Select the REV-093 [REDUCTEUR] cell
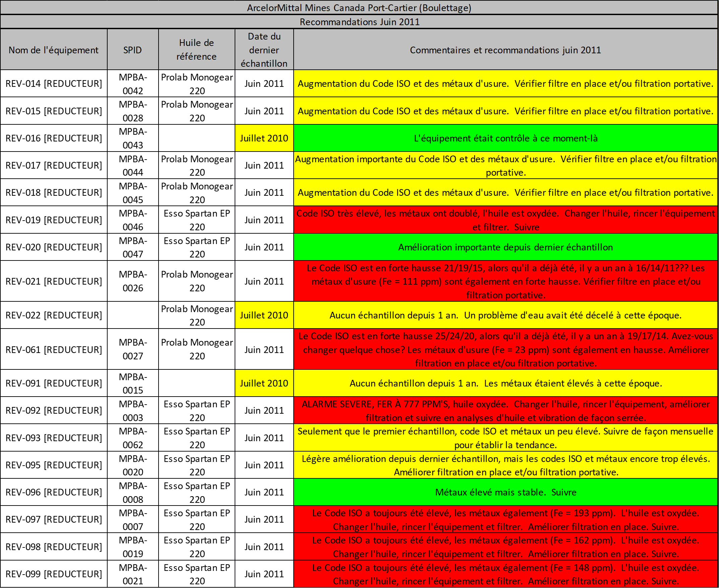This screenshot has width=719, height=588. [54, 437]
